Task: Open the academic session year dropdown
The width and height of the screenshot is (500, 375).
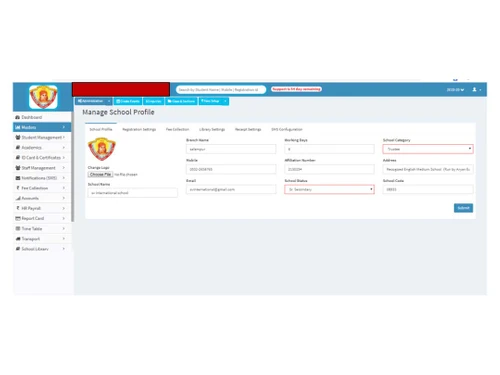Action: click(x=455, y=90)
